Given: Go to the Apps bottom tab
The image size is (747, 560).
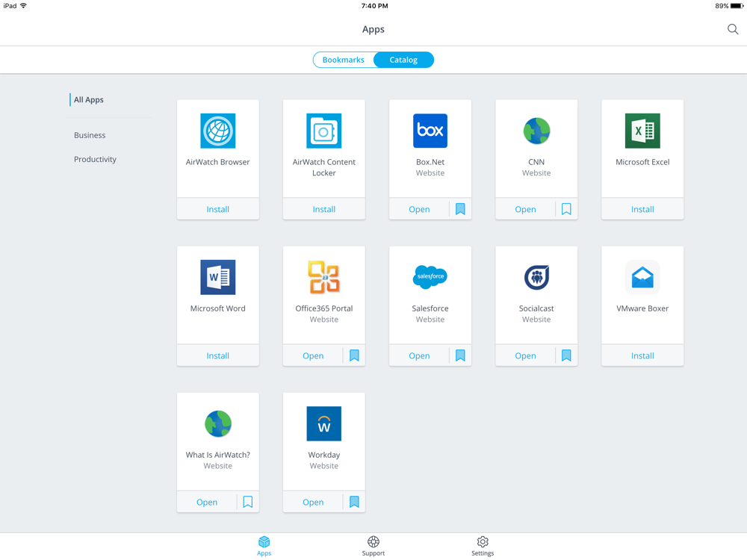Looking at the screenshot, I should click(x=264, y=546).
